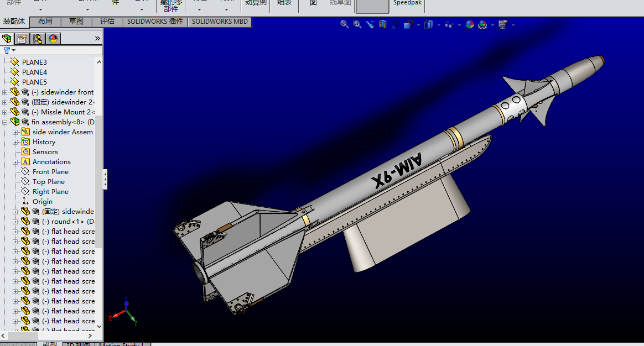This screenshot has width=644, height=346.
Task: Expand the round<1> component node
Action: point(15,222)
